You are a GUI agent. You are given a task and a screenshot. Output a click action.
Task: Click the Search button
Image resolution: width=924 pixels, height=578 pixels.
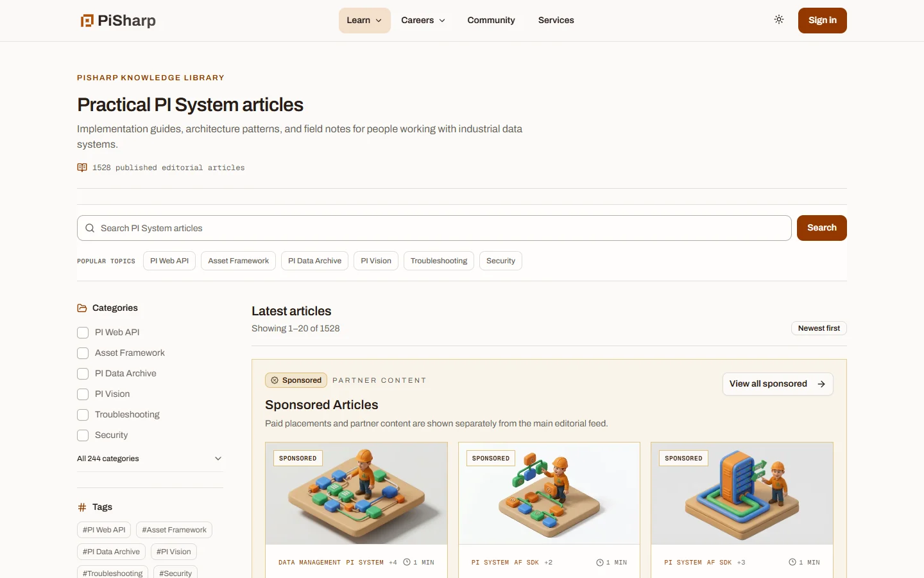pyautogui.click(x=822, y=228)
